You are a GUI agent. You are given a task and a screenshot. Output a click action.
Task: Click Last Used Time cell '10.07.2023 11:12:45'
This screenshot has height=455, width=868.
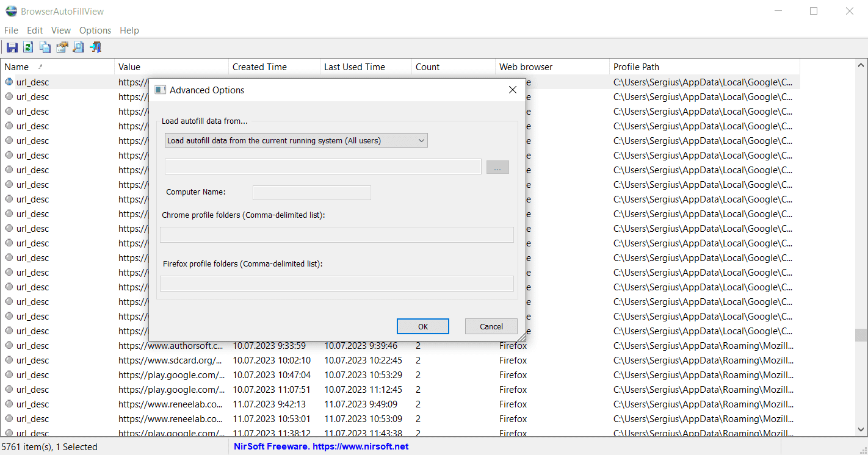[x=363, y=389]
